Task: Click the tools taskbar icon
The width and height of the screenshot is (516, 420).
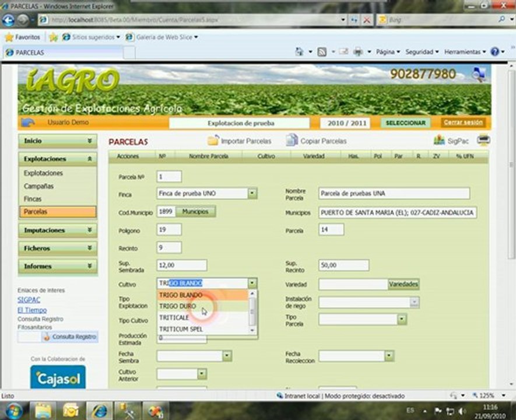Action: (x=128, y=411)
